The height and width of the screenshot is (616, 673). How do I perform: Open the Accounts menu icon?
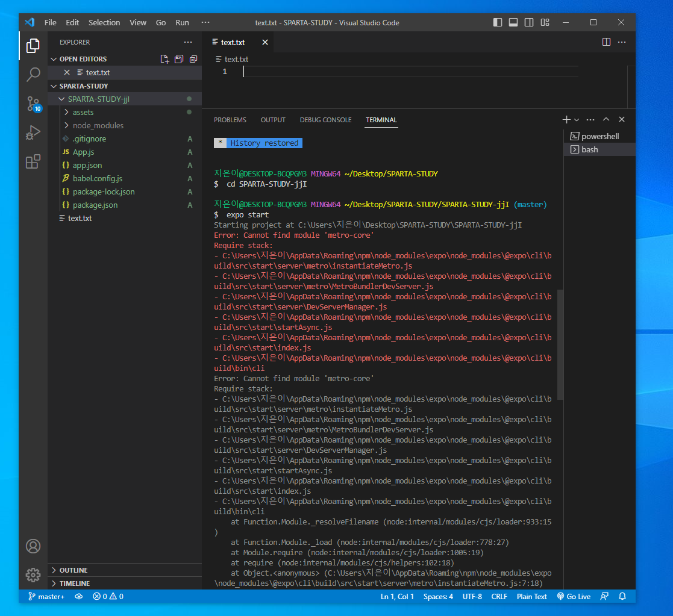[33, 546]
